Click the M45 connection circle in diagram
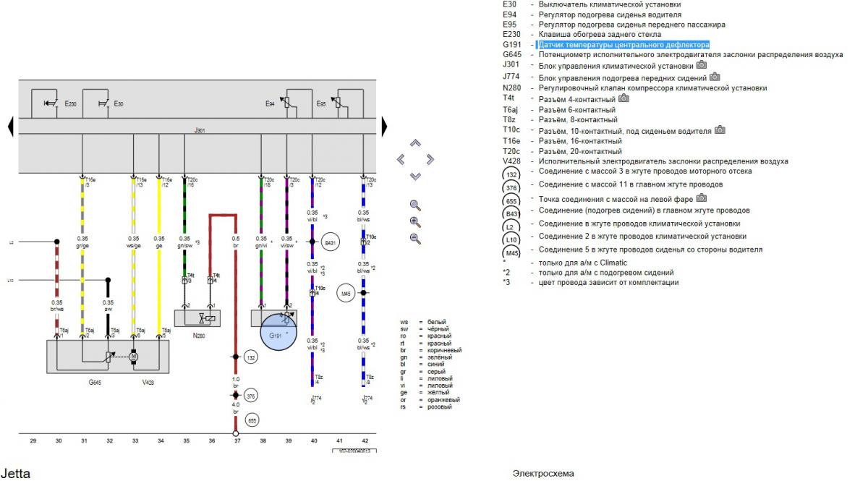 tap(345, 293)
